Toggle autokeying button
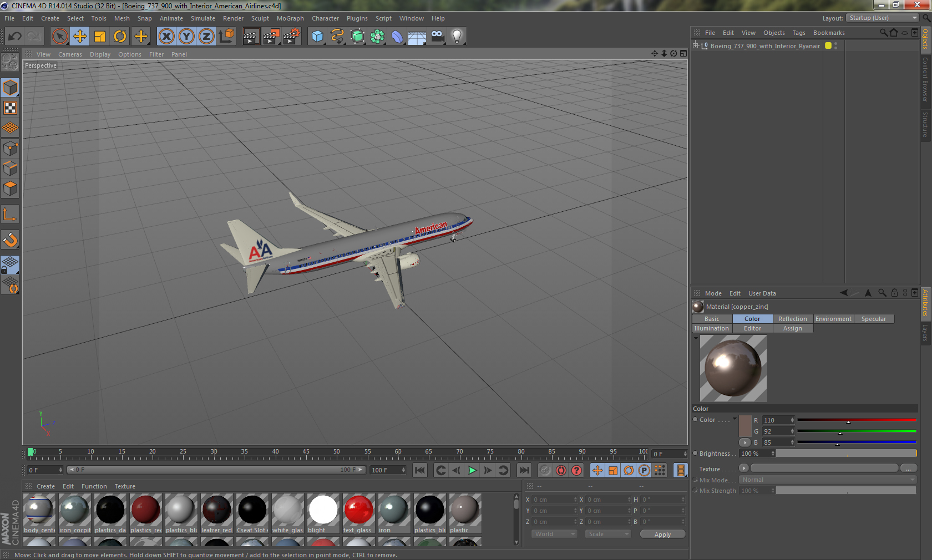The width and height of the screenshot is (932, 560). [x=561, y=470]
